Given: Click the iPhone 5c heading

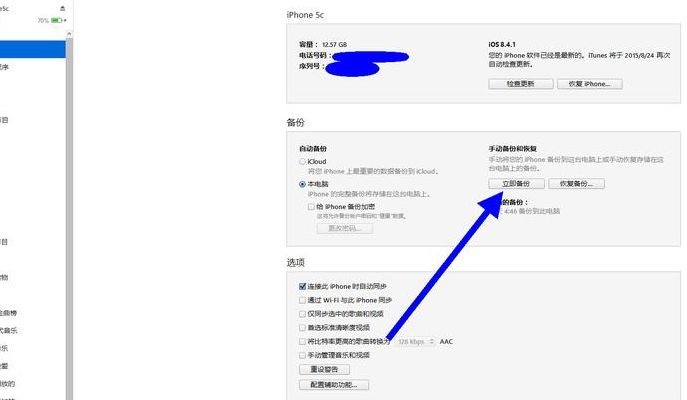Looking at the screenshot, I should [x=305, y=15].
